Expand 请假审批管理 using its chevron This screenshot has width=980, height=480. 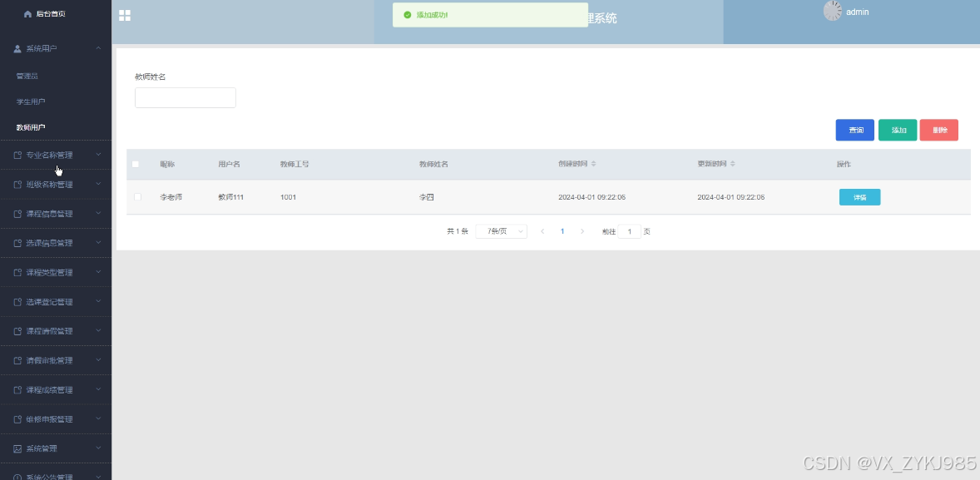[x=98, y=361]
